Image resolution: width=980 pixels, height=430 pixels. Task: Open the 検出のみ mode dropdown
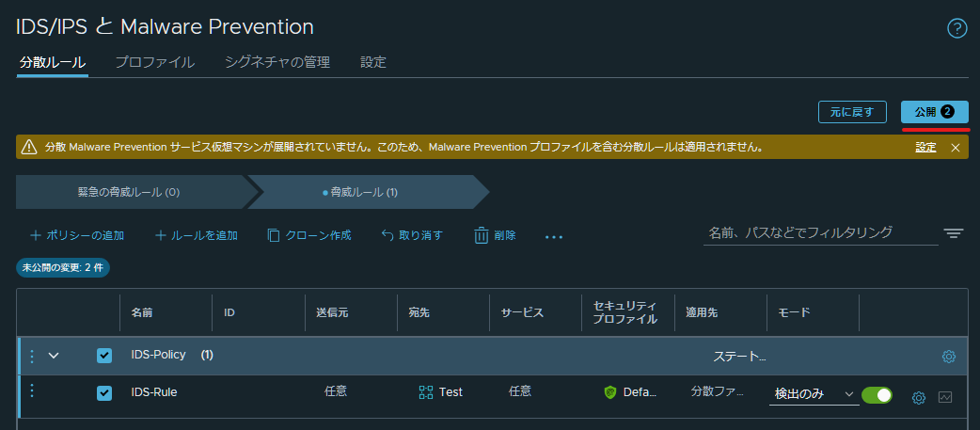(814, 394)
